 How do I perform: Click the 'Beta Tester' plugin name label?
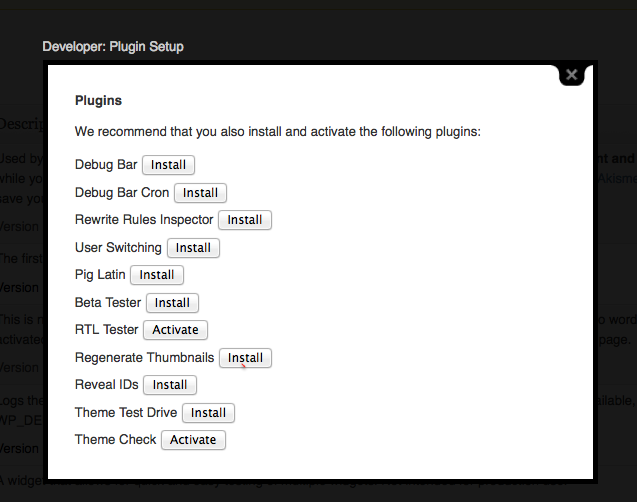tap(108, 302)
